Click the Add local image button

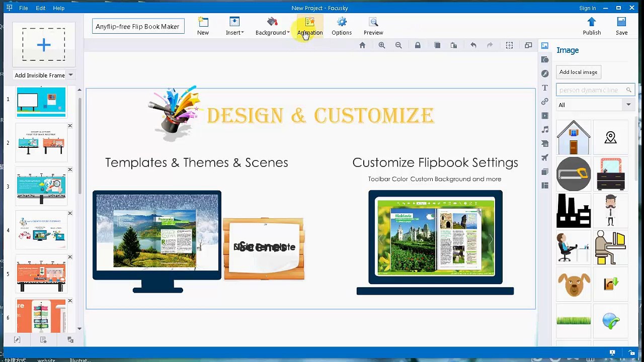578,72
